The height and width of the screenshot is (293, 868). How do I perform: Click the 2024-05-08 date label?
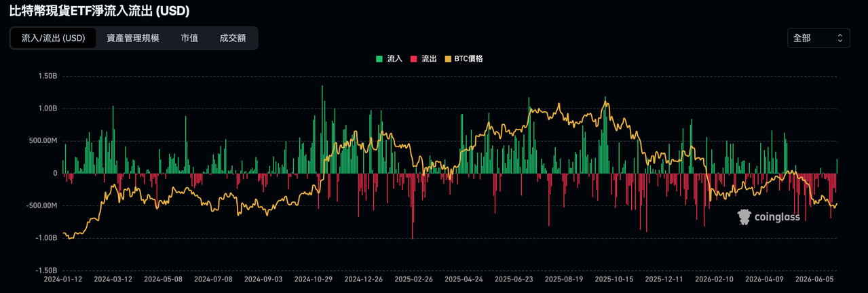point(163,279)
